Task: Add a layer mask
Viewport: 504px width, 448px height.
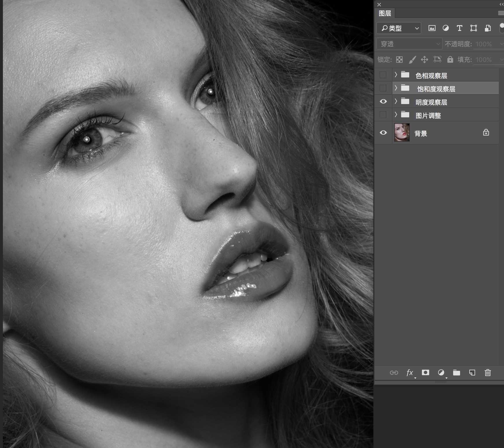Action: pyautogui.click(x=425, y=372)
